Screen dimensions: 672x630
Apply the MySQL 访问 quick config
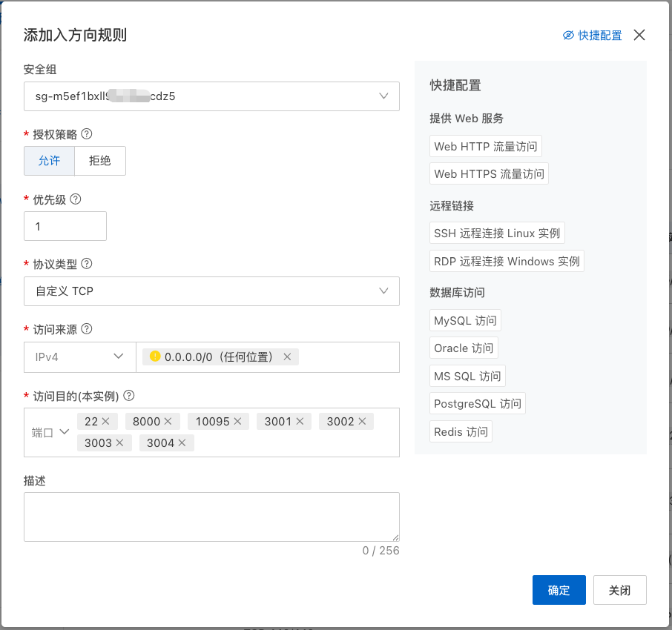pos(464,319)
